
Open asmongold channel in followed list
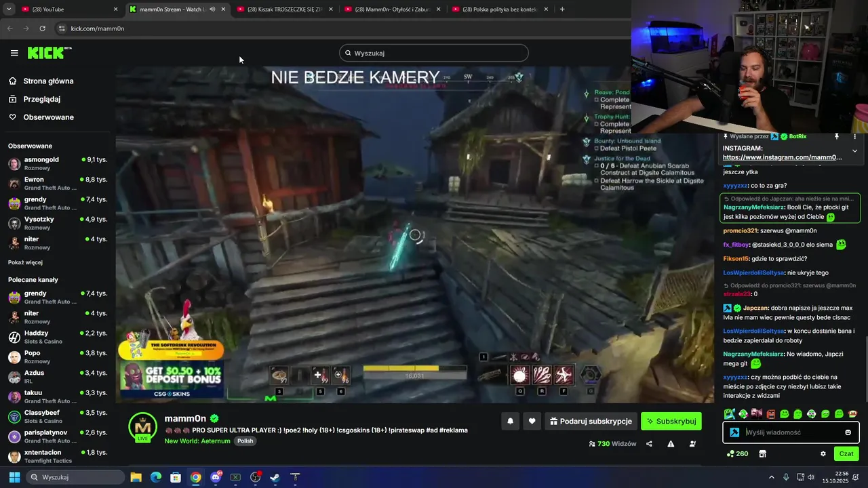(x=58, y=163)
